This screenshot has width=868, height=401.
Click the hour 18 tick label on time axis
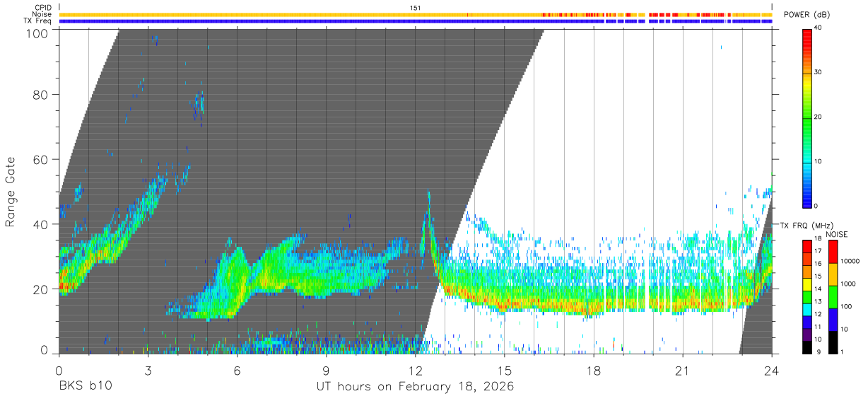point(594,370)
